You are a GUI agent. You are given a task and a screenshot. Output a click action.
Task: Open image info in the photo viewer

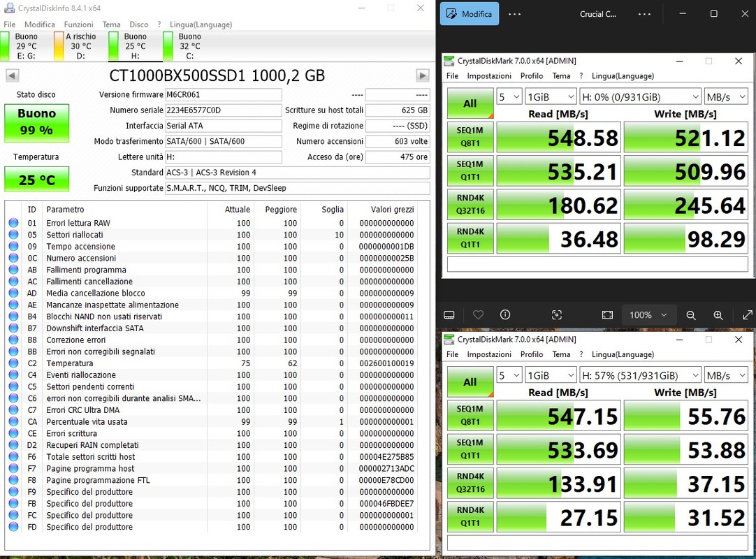click(505, 315)
